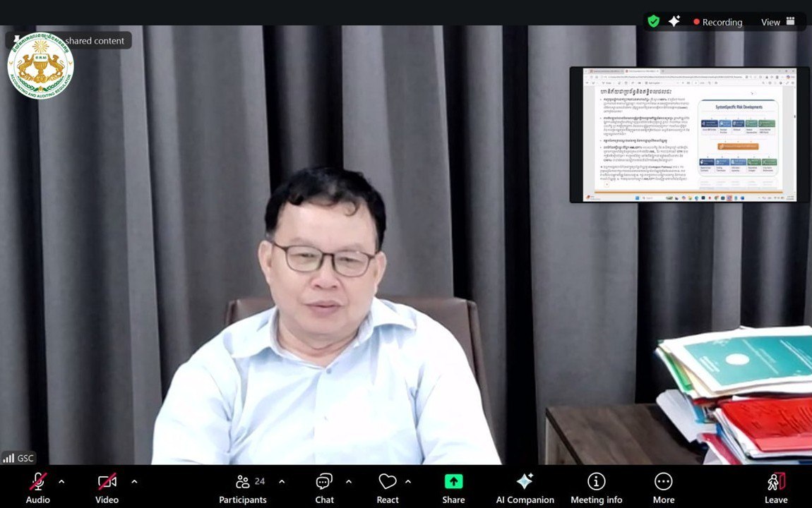Select the shared screen thumbnail
Viewport: 812px width, 508px height.
683,135
